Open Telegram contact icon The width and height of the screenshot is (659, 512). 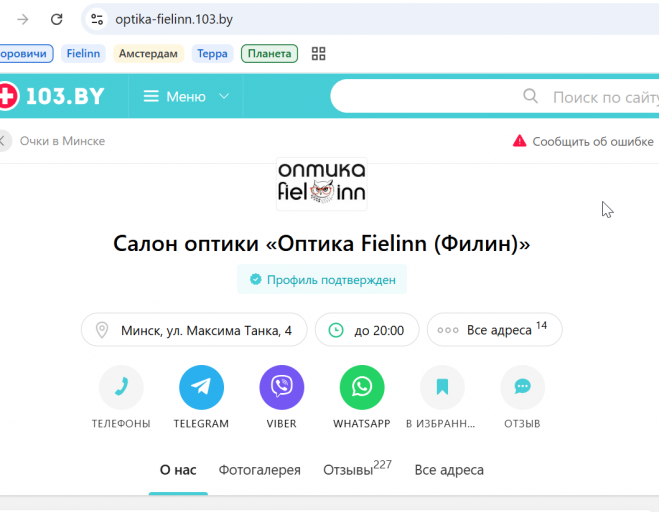(x=201, y=387)
